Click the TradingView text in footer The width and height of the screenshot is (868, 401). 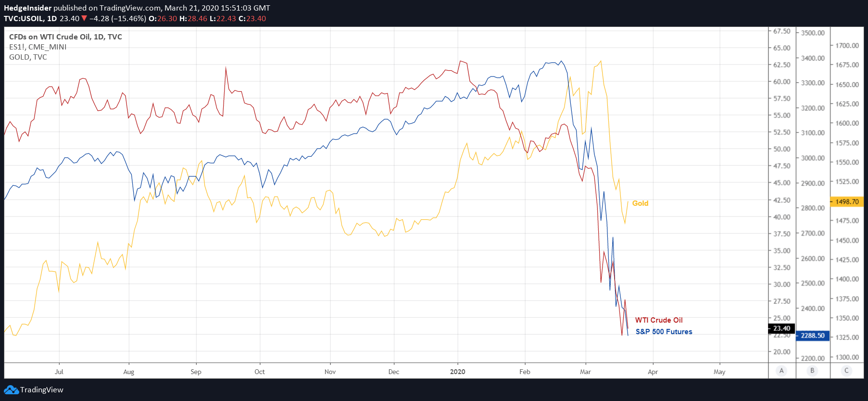tap(42, 390)
